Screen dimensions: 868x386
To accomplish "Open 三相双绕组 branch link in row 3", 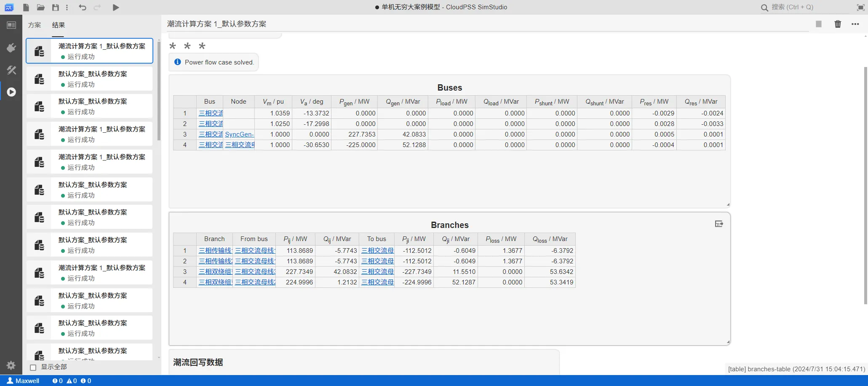I will tap(215, 272).
